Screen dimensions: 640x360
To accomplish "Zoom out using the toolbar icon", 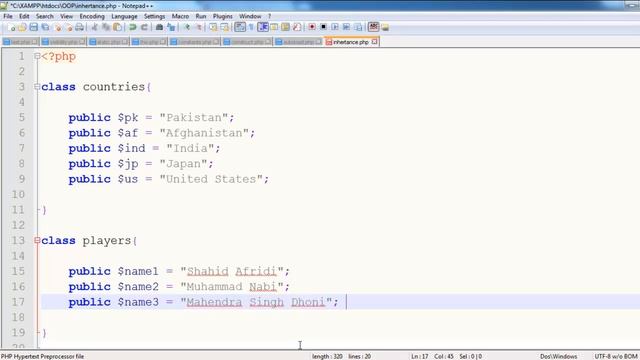I will (198, 27).
